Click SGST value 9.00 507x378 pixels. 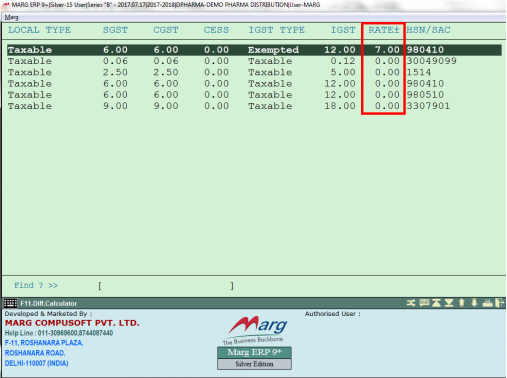click(x=115, y=106)
